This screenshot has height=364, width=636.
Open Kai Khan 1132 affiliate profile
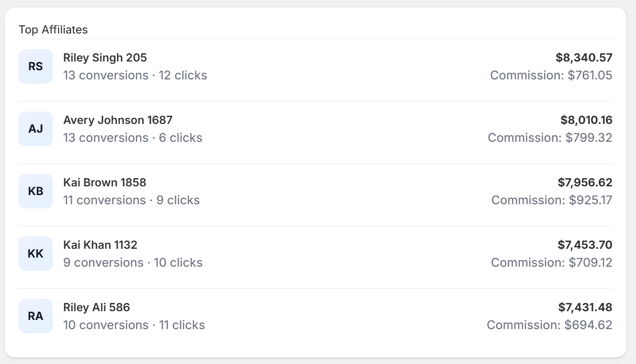coord(100,245)
